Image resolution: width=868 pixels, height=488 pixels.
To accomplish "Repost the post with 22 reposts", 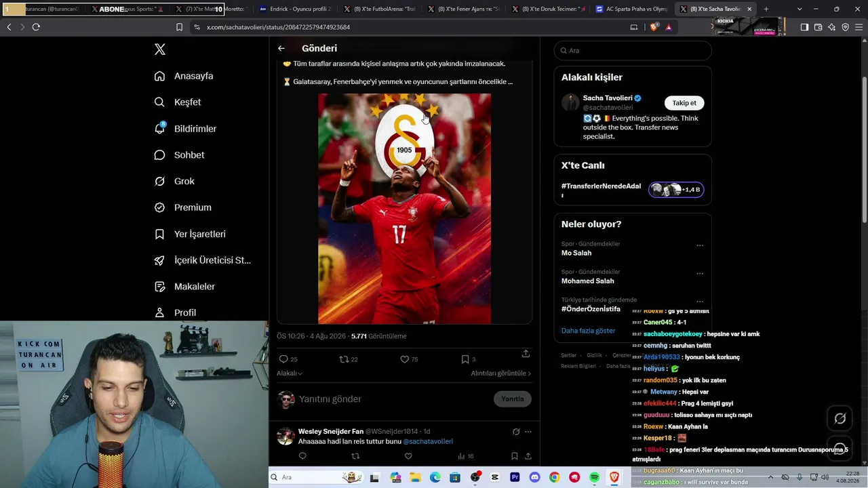I will (x=349, y=359).
